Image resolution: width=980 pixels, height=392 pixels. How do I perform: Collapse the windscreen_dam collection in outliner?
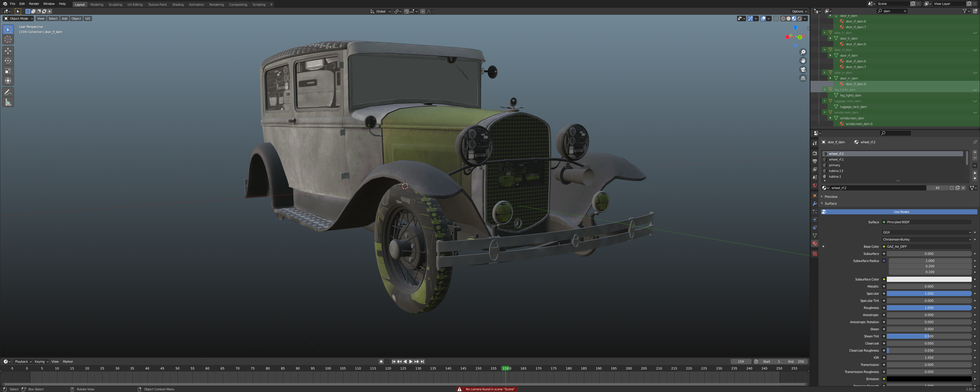click(824, 112)
